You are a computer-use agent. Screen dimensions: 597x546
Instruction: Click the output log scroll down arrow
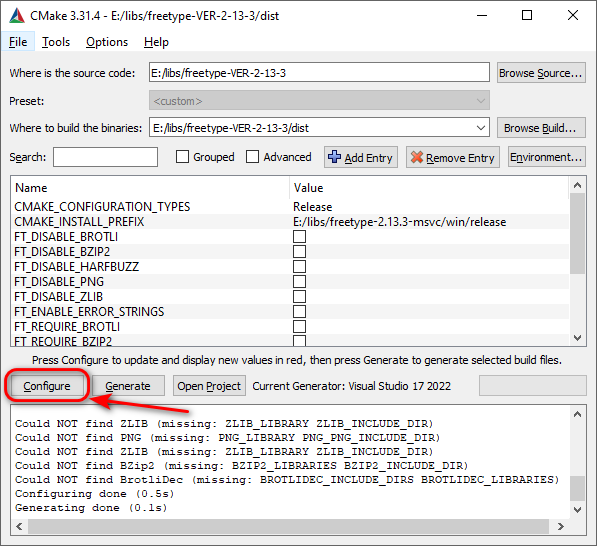point(577,510)
